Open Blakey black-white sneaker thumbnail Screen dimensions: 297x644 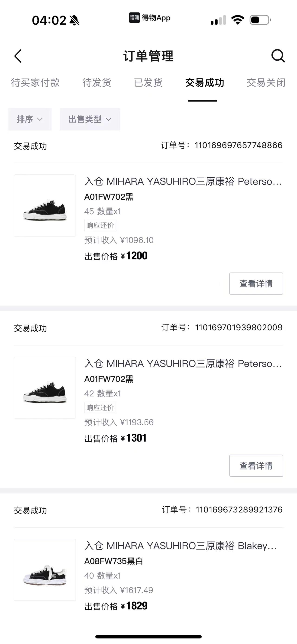point(45,570)
